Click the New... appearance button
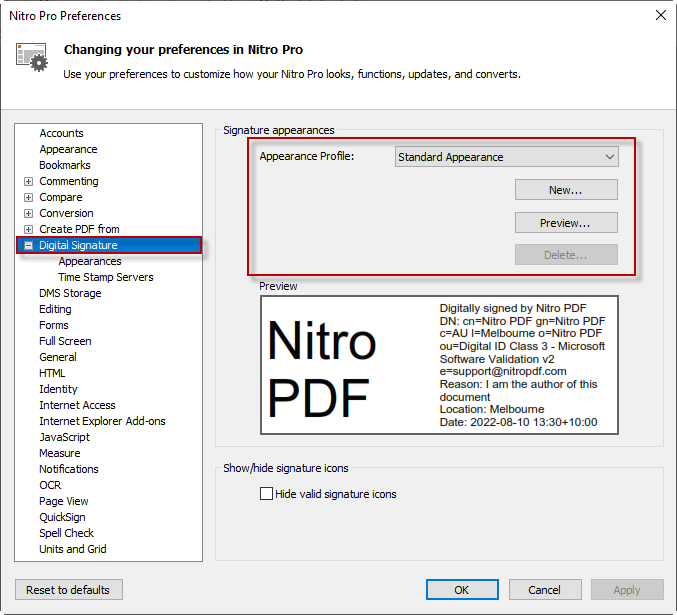The height and width of the screenshot is (615, 677). pos(566,190)
